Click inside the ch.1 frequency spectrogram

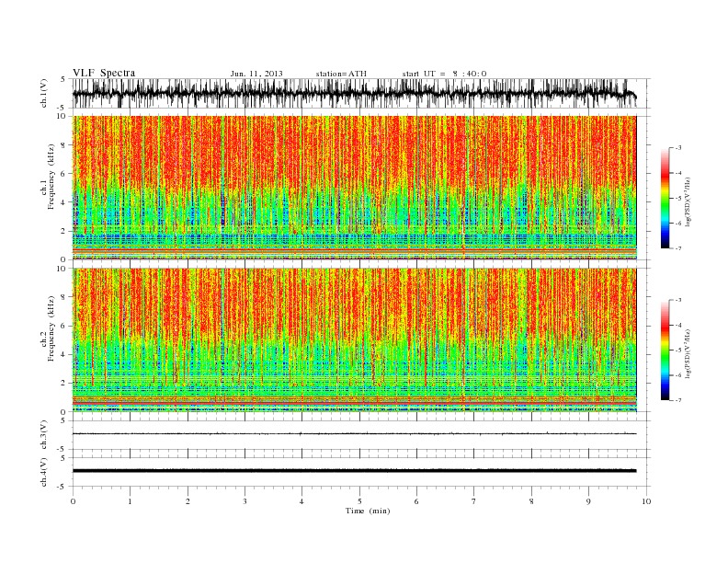(355, 188)
